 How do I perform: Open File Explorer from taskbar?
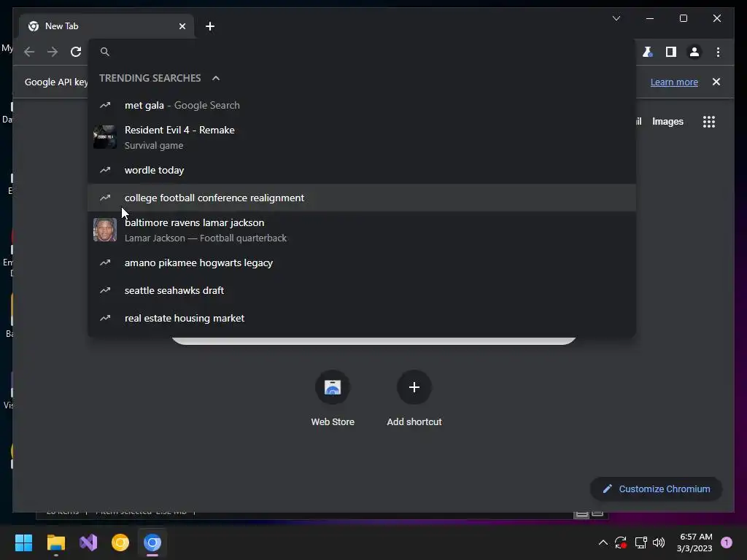pos(55,542)
